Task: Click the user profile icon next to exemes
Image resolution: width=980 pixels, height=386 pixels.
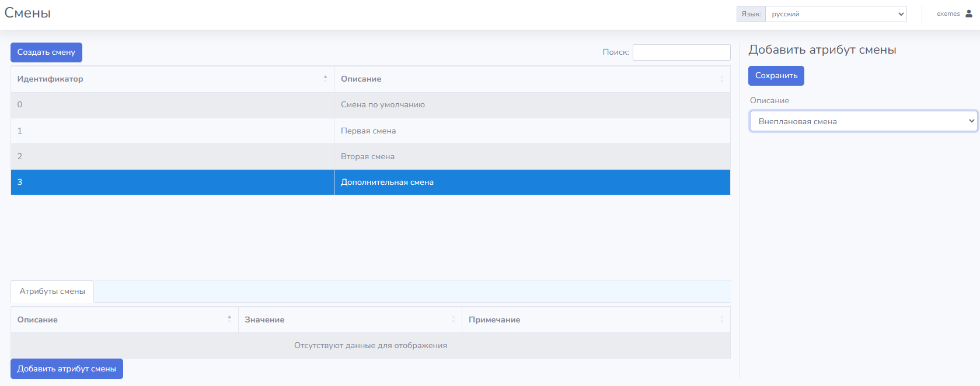Action: coord(969,13)
